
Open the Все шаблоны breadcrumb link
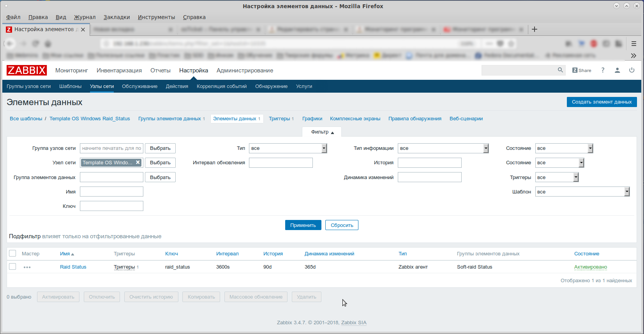click(26, 119)
